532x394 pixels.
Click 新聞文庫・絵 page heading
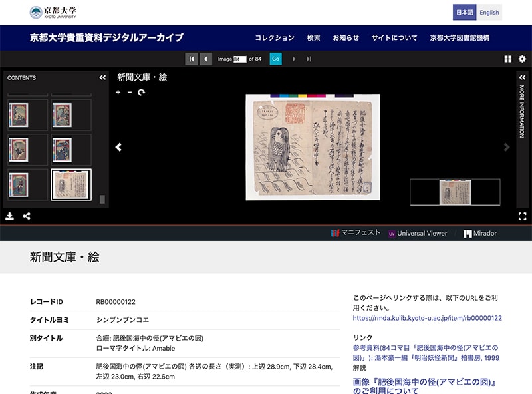65,257
